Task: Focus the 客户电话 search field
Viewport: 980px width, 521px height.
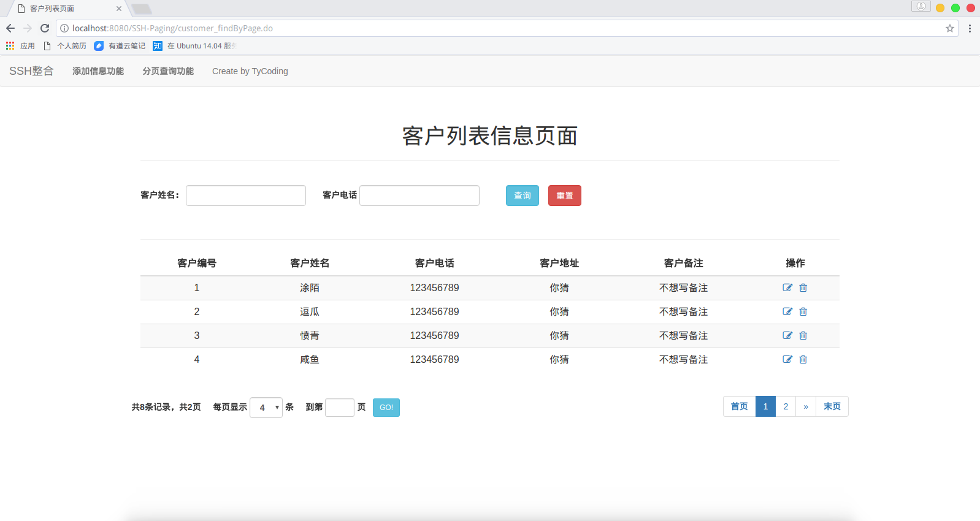Action: coord(419,196)
